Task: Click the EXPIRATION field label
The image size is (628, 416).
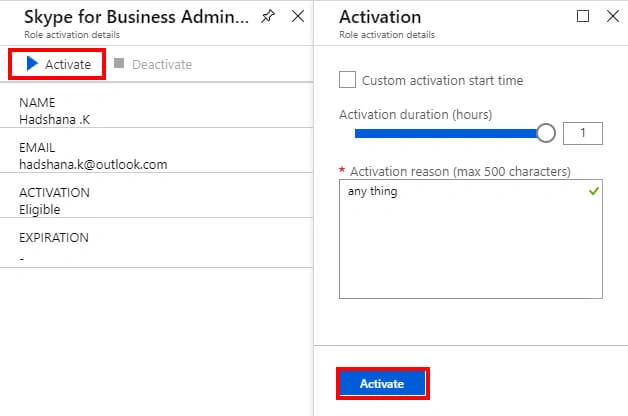Action: pos(54,237)
